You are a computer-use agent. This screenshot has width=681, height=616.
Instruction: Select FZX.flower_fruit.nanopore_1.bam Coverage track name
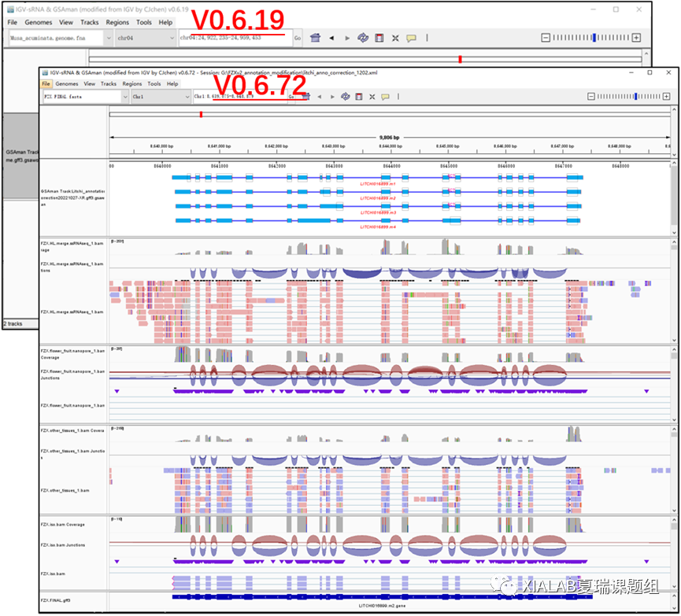[73, 354]
